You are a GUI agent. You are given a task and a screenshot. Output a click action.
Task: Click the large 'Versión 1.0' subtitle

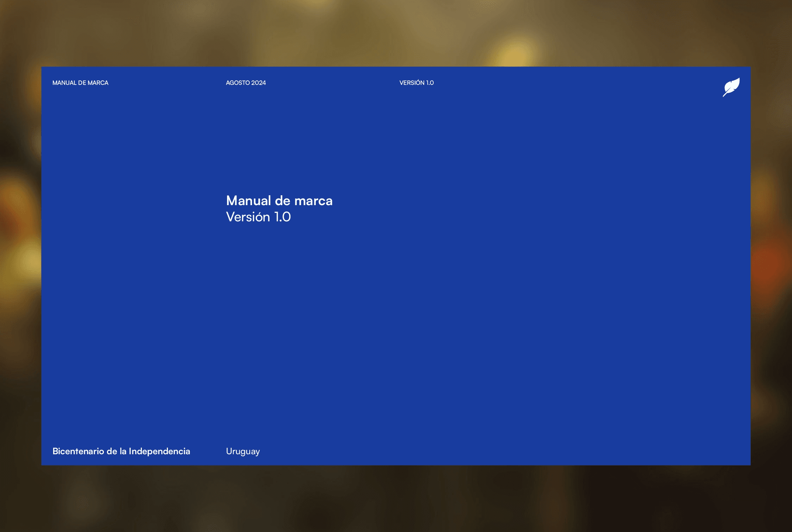pyautogui.click(x=258, y=217)
